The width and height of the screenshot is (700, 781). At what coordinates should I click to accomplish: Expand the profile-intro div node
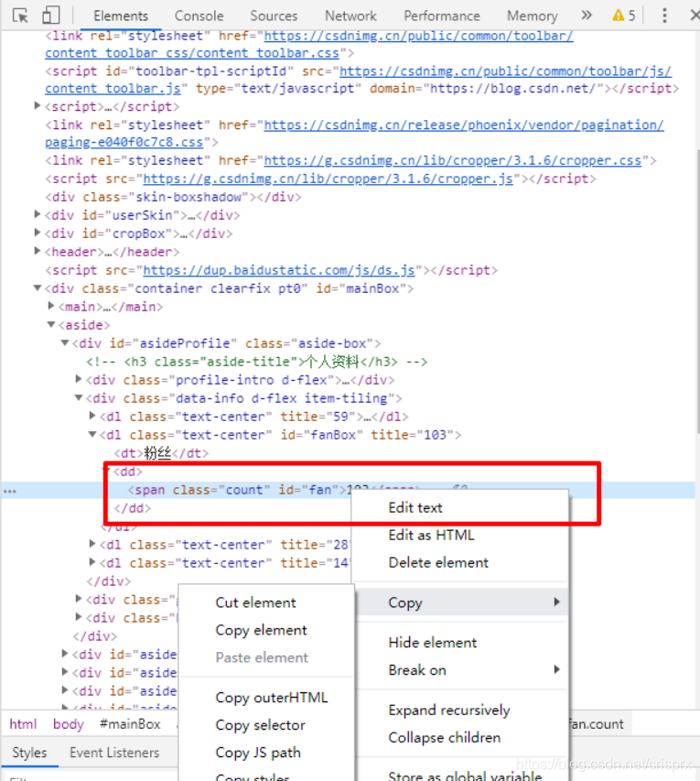coord(78,379)
